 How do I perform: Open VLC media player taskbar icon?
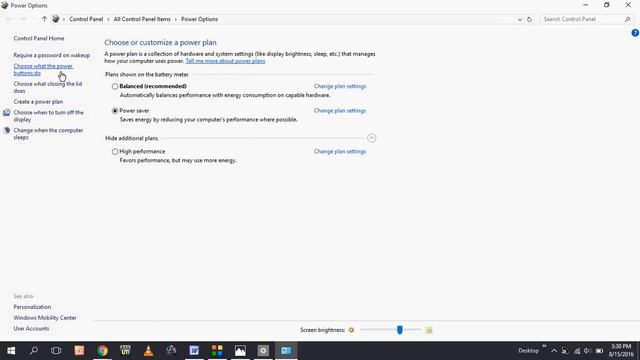pyautogui.click(x=149, y=351)
